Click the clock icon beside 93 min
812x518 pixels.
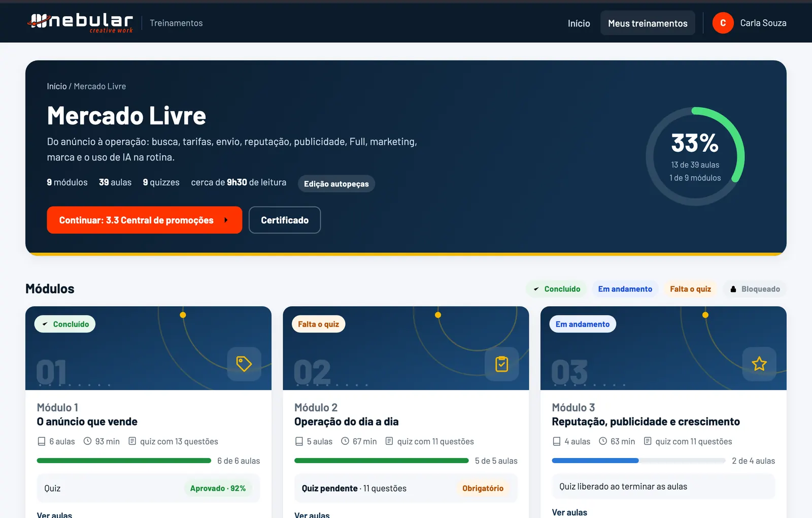pyautogui.click(x=87, y=441)
